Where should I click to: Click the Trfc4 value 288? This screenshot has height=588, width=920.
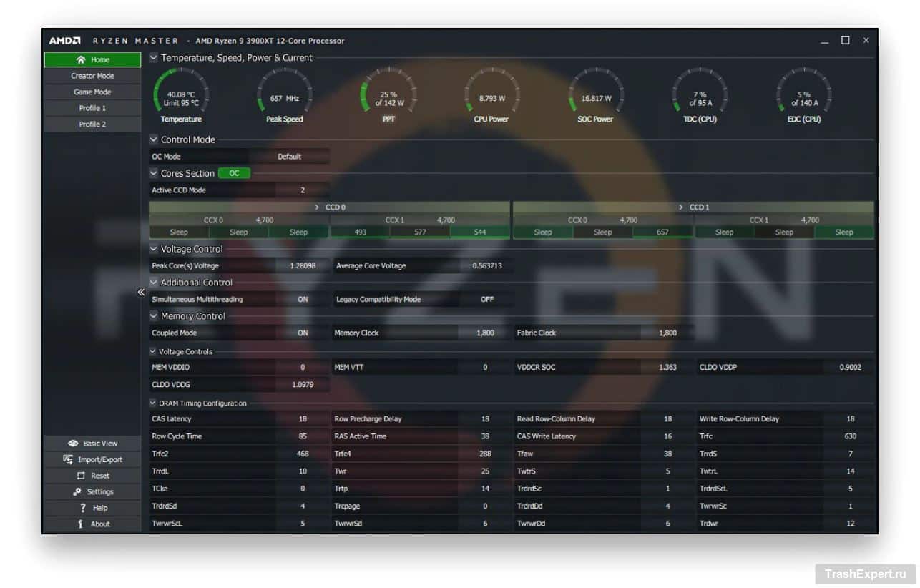[486, 454]
